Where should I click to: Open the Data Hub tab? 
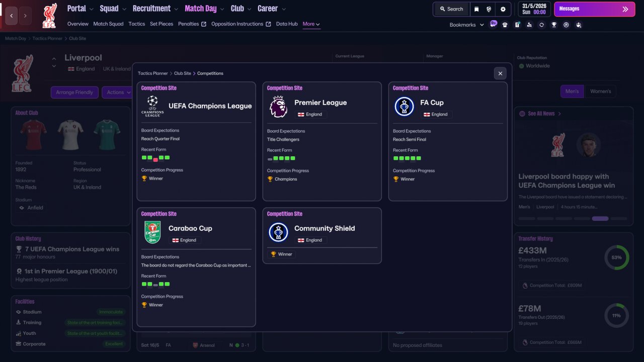point(287,24)
